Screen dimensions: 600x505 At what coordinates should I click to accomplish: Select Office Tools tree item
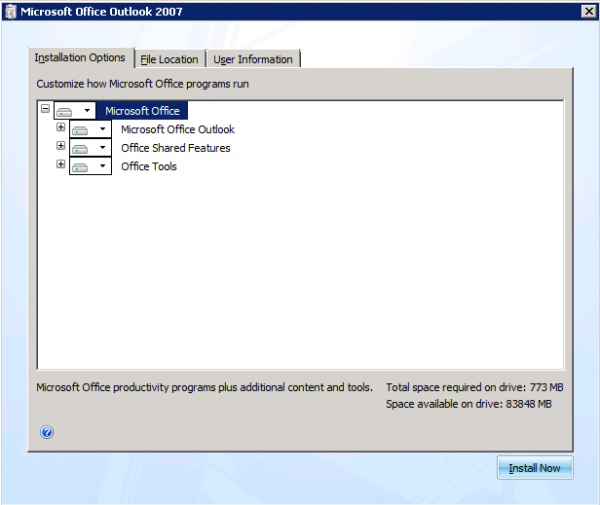(x=149, y=166)
